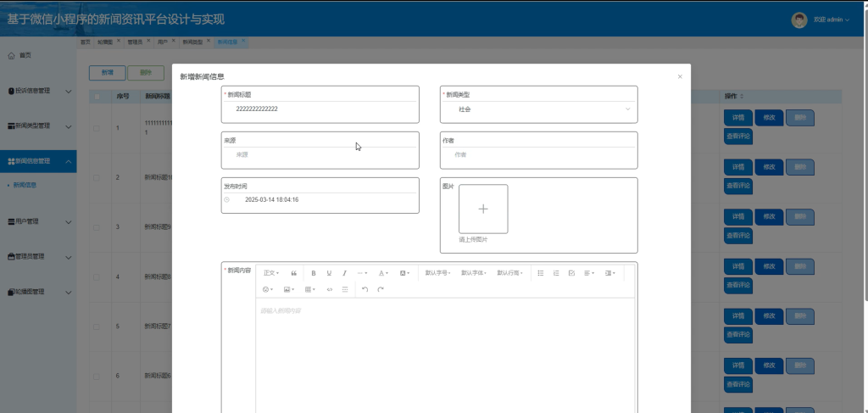Viewport: 868px width, 413px height.
Task: Click the 来源 input field
Action: [x=320, y=155]
